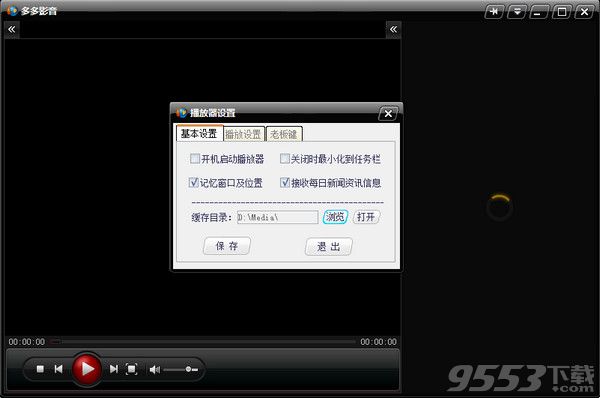600x398 pixels.
Task: Collapse the left panel with double chevron
Action: tap(12, 29)
